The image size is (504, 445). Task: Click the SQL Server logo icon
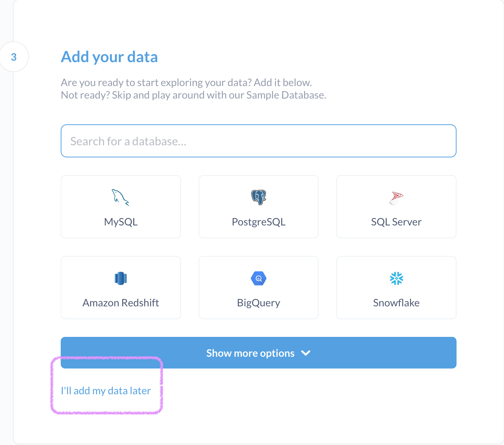[396, 198]
